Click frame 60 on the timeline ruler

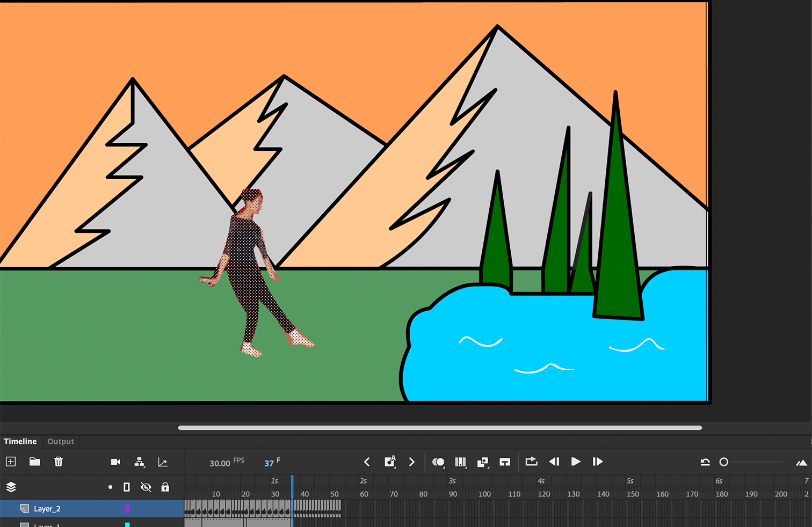[x=364, y=494]
